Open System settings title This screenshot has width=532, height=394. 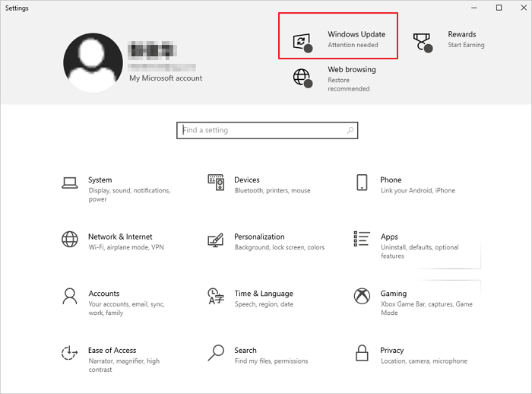pyautogui.click(x=100, y=180)
